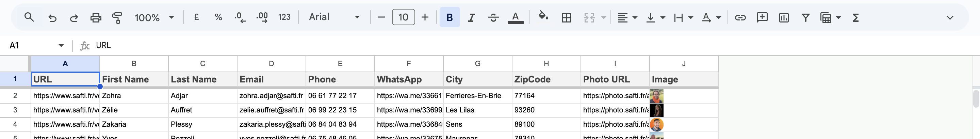The height and width of the screenshot is (139, 980).
Task: Click the functions sigma icon
Action: 855,17
